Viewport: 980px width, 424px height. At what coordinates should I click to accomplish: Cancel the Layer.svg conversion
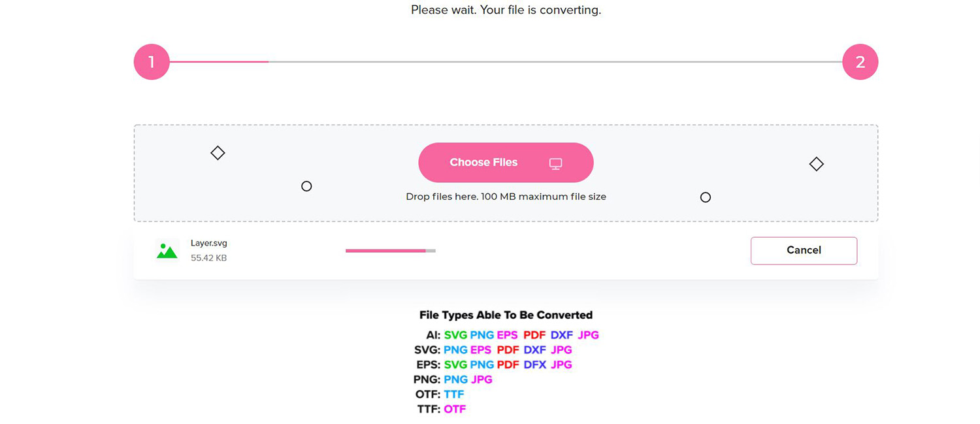click(x=804, y=250)
